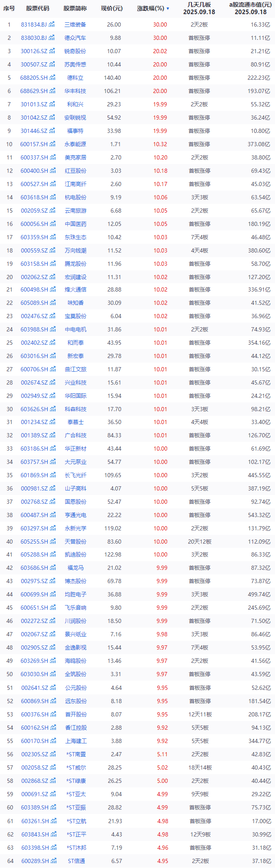275x868 pixels.
Task: Open stock name link ST信通
Action: pos(76,861)
